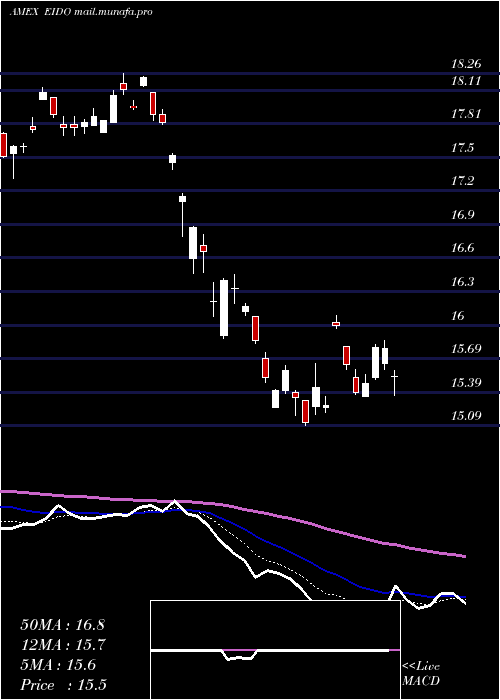Click the 18.11 price level label
500x700 pixels.
[466, 81]
